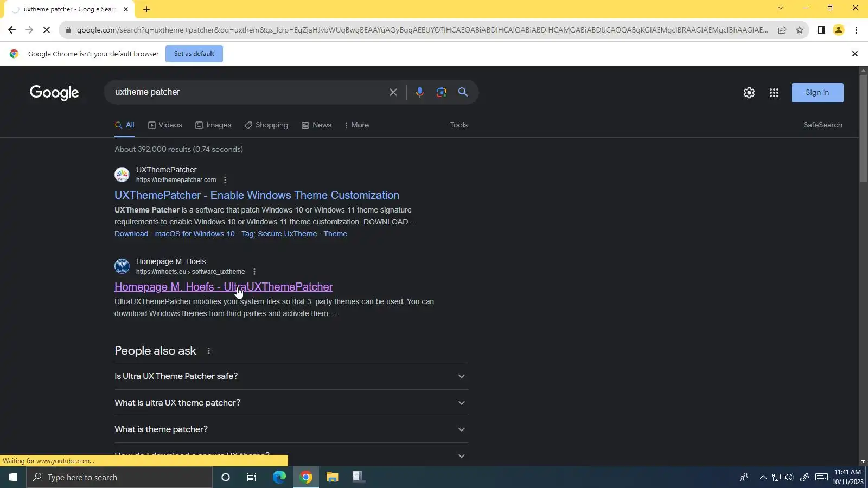
Task: Sign in to Google account
Action: click(x=818, y=93)
